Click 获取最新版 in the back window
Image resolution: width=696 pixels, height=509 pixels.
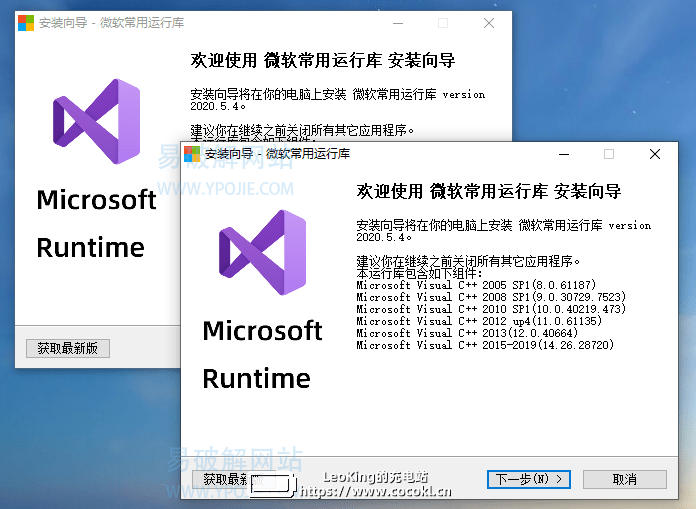pyautogui.click(x=67, y=348)
